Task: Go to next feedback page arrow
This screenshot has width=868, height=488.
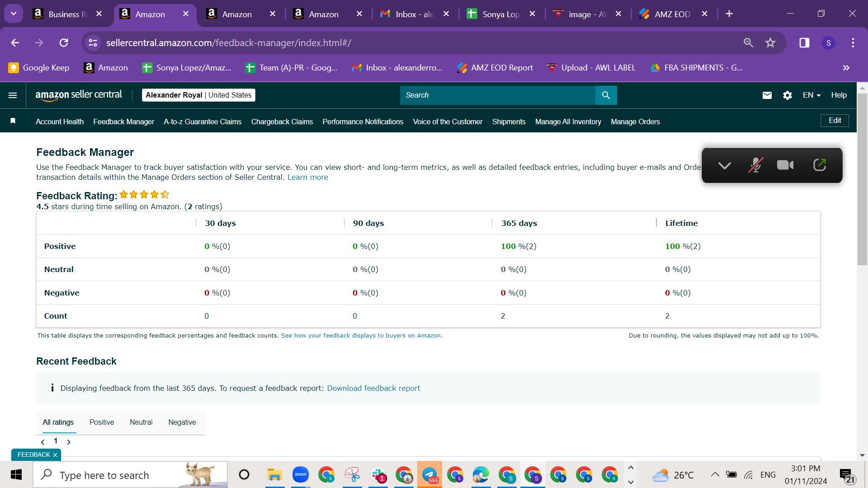Action: (x=69, y=442)
